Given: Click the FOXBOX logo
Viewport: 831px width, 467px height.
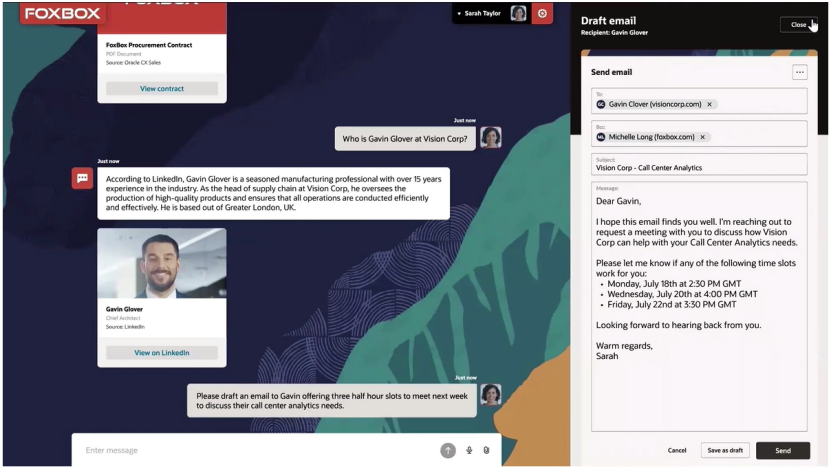Looking at the screenshot, I should point(63,13).
